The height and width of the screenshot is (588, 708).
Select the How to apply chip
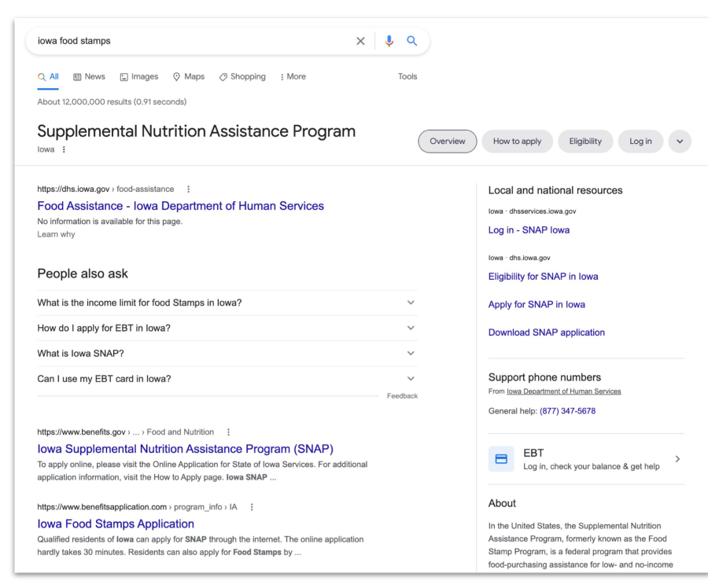pos(517,141)
